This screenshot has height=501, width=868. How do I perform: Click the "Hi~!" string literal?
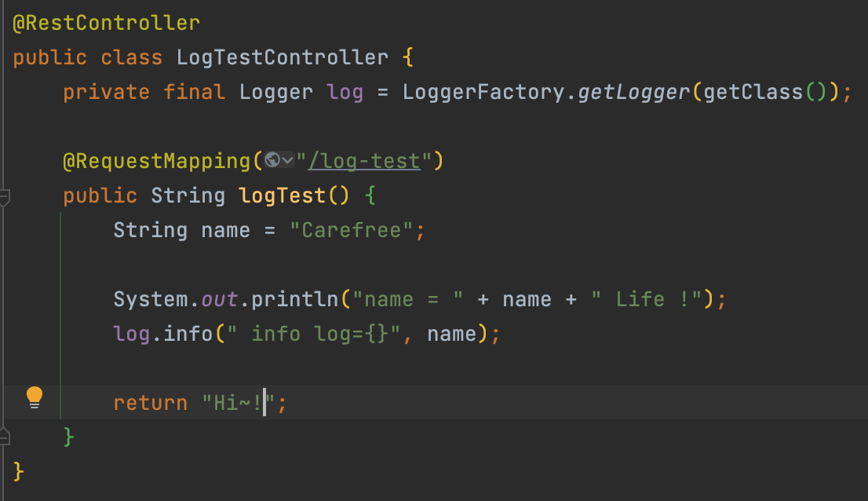click(x=239, y=403)
